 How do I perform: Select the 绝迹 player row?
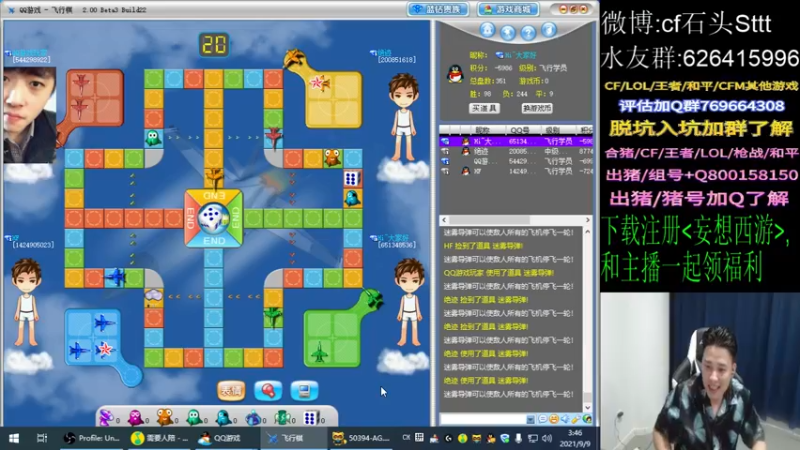(516, 152)
